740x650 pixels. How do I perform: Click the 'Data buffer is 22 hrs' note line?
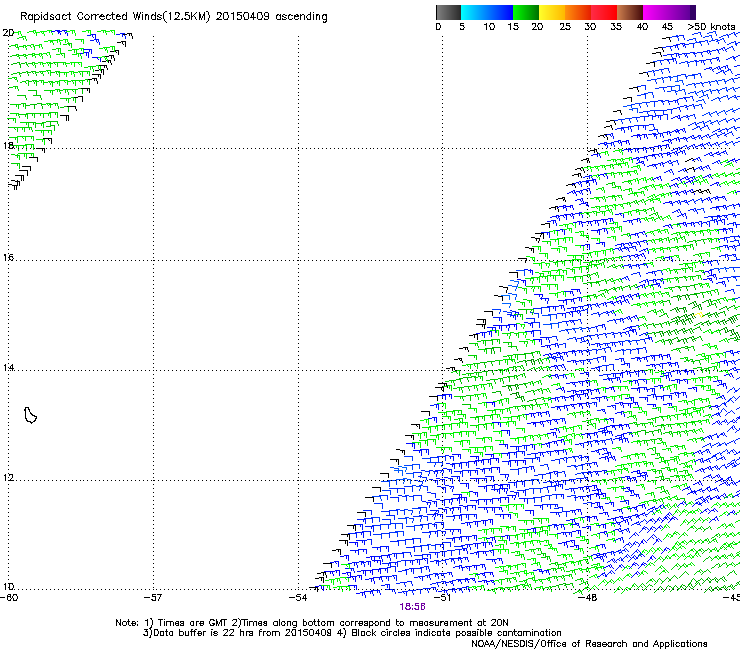click(x=352, y=633)
